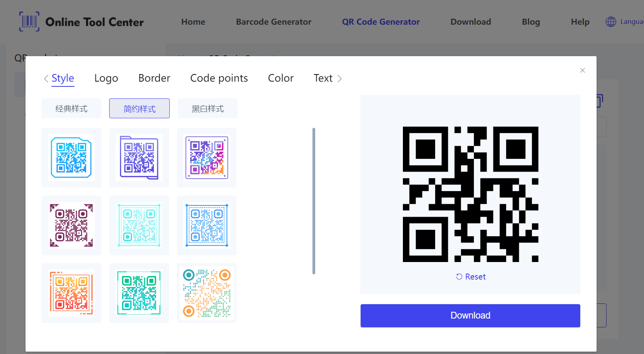
Task: Select the Text tab
Action: [323, 78]
